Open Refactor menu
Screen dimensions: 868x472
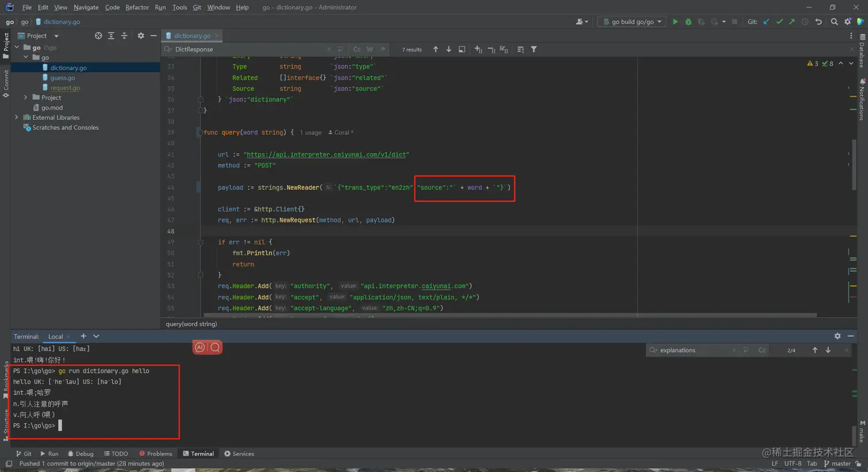point(137,7)
